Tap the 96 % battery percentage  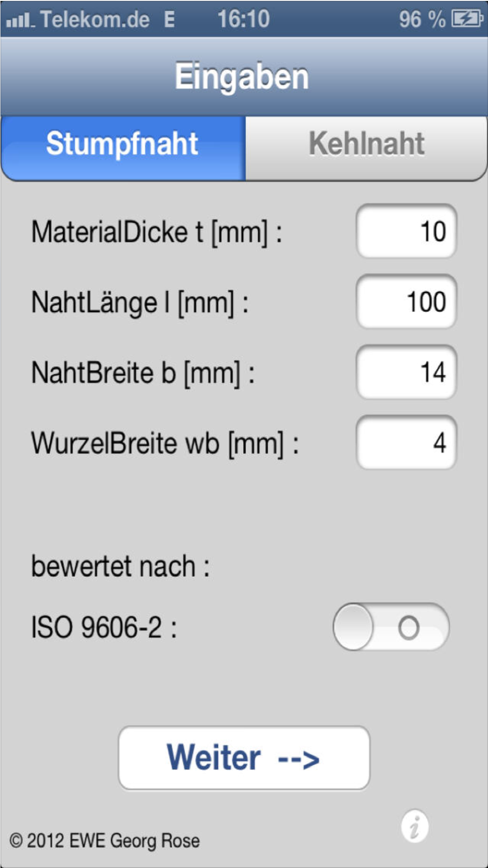(x=422, y=19)
